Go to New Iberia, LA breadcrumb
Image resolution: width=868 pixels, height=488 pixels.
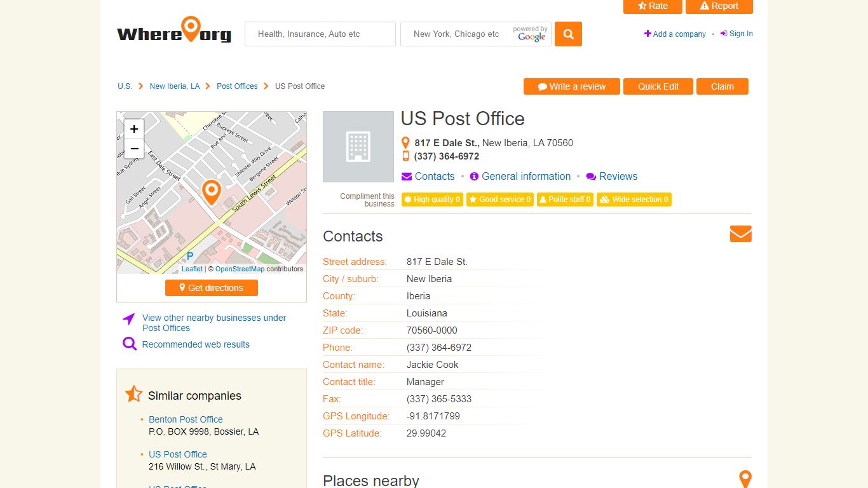pos(175,86)
